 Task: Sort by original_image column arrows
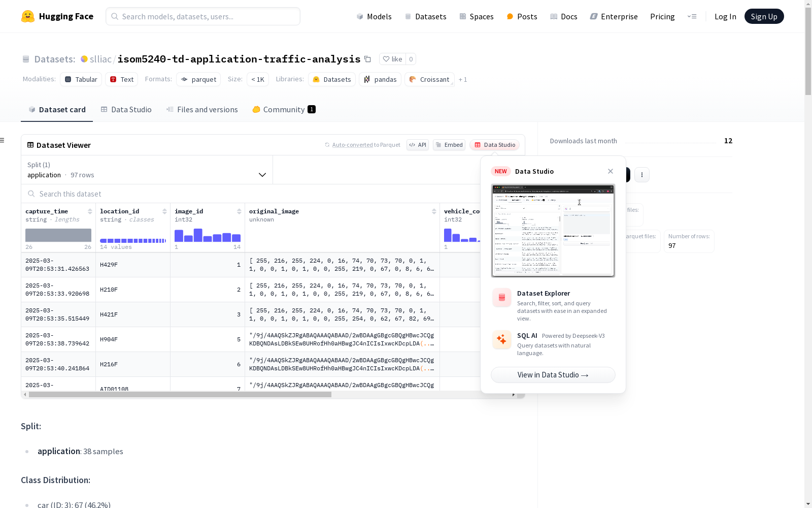[x=434, y=211]
